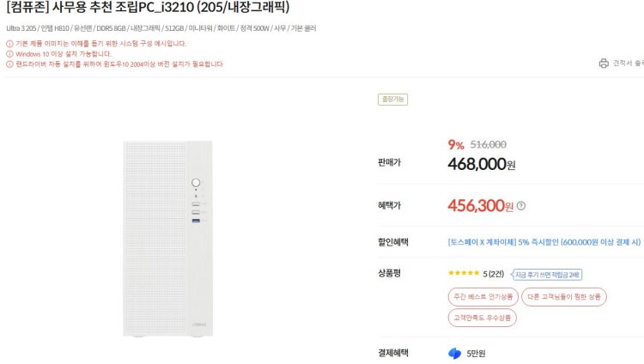Click the power button on the PC case image
This screenshot has height=364, width=644.
[x=197, y=183]
